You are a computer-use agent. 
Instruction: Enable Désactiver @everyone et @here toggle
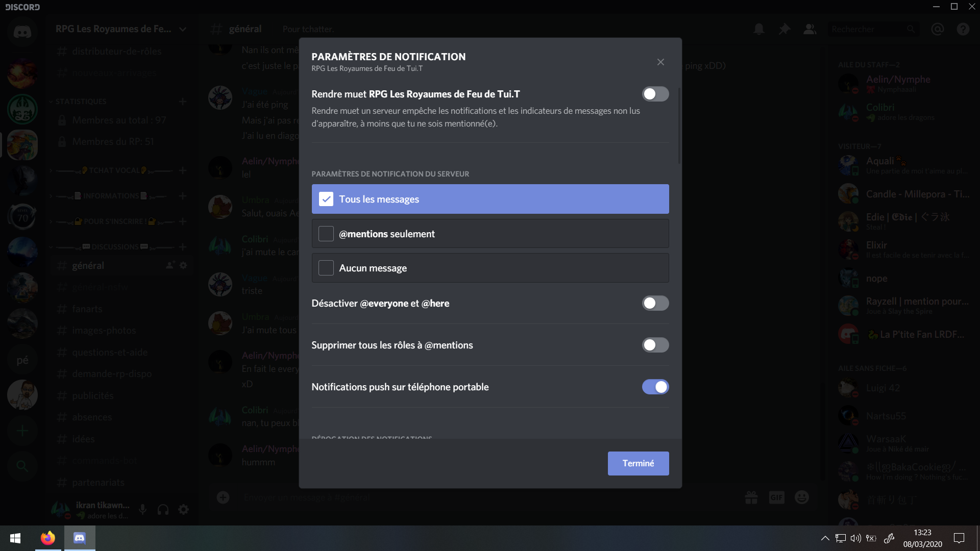point(655,303)
